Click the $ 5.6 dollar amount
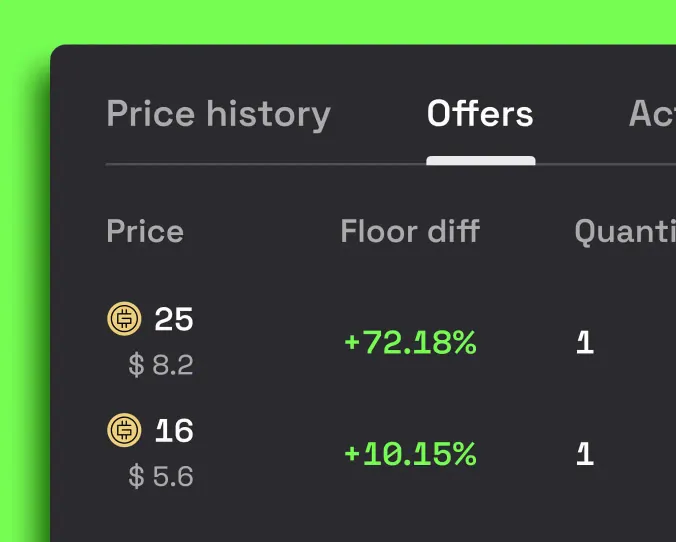This screenshot has width=676, height=542. 161,476
